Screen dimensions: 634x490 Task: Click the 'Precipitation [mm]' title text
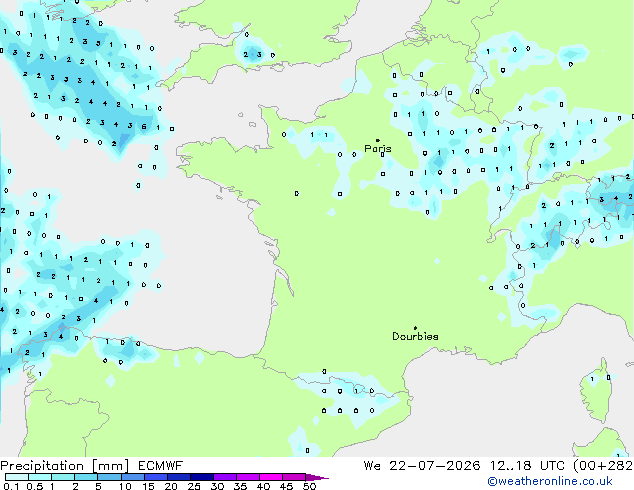[x=65, y=466]
